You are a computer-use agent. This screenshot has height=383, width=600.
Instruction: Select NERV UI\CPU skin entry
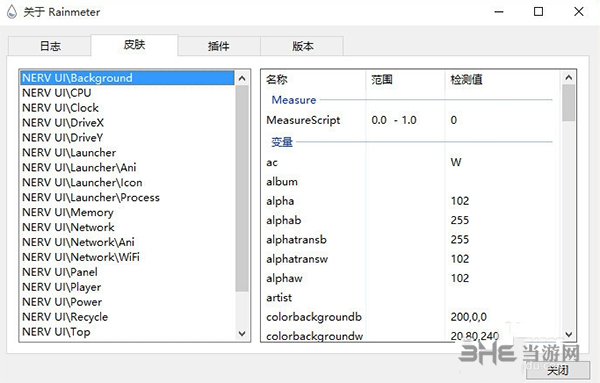click(127, 93)
